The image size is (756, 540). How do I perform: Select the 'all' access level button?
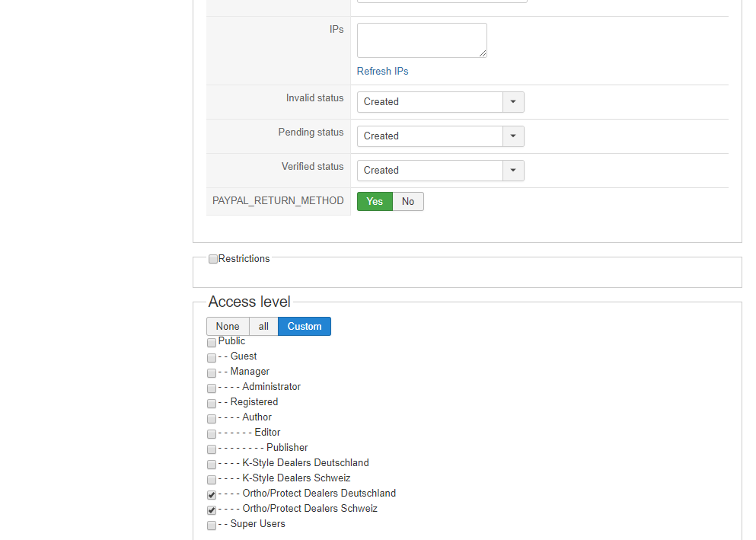[x=263, y=327]
